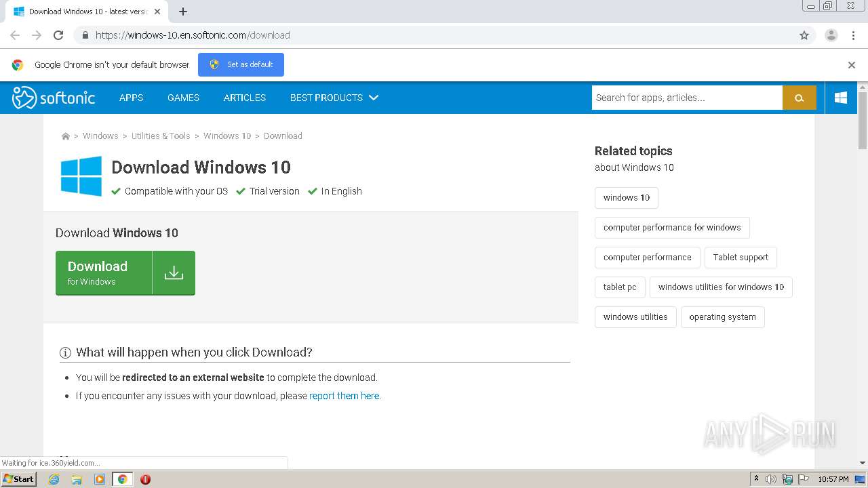Click the page vertical scrollbar thumb

point(863,120)
